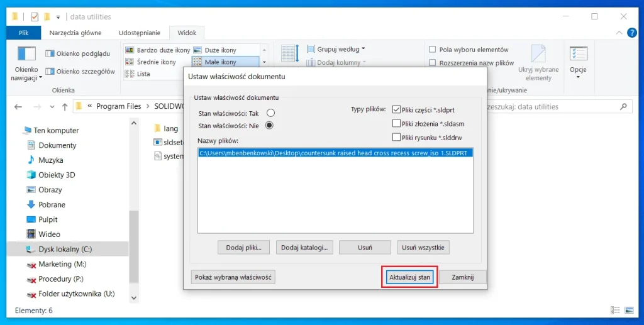644x325 pixels.
Task: Toggle Okienko szczegółów pane
Action: pos(80,72)
